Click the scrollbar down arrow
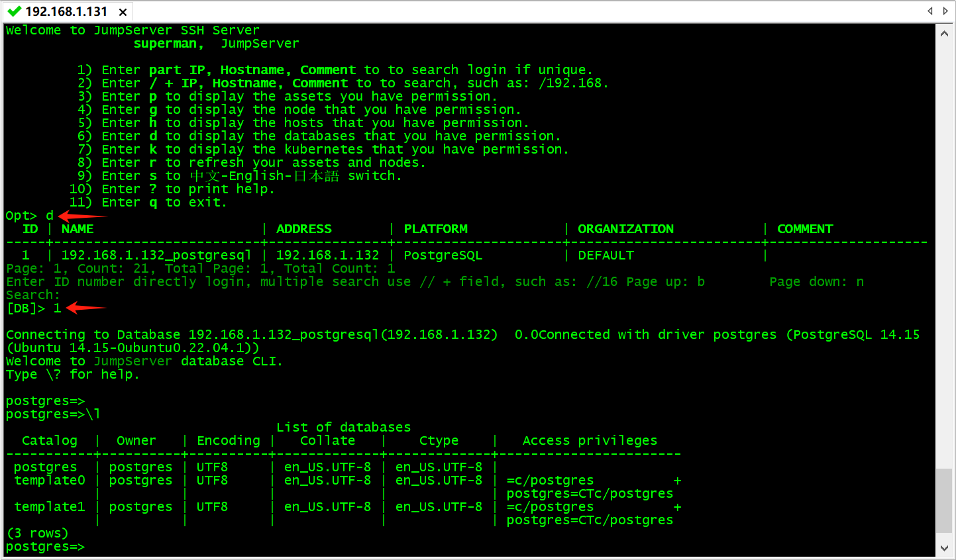This screenshot has height=560, width=956. (944, 548)
